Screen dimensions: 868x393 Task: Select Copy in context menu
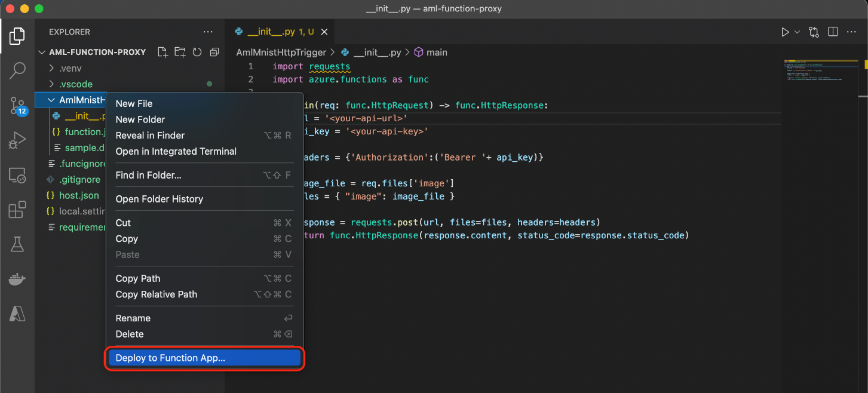[x=204, y=238]
